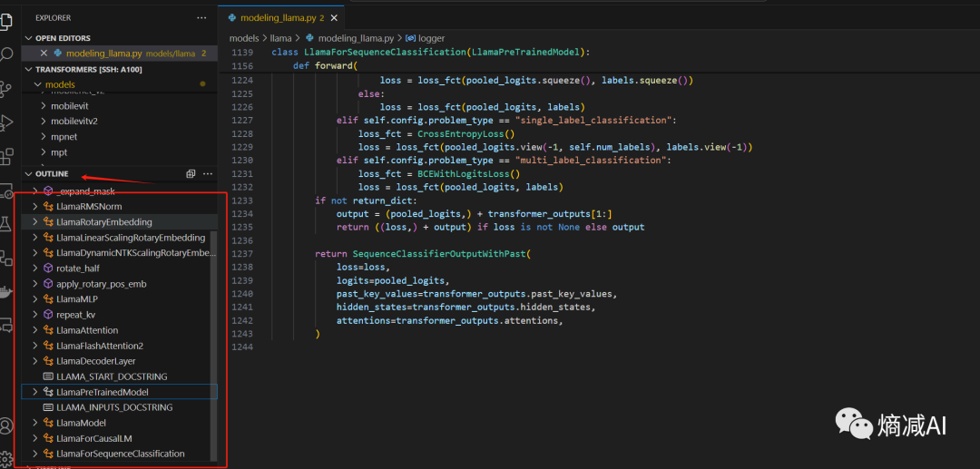980x469 pixels.
Task: Open the Explorer view in activity bar
Action: pyautogui.click(x=5, y=21)
